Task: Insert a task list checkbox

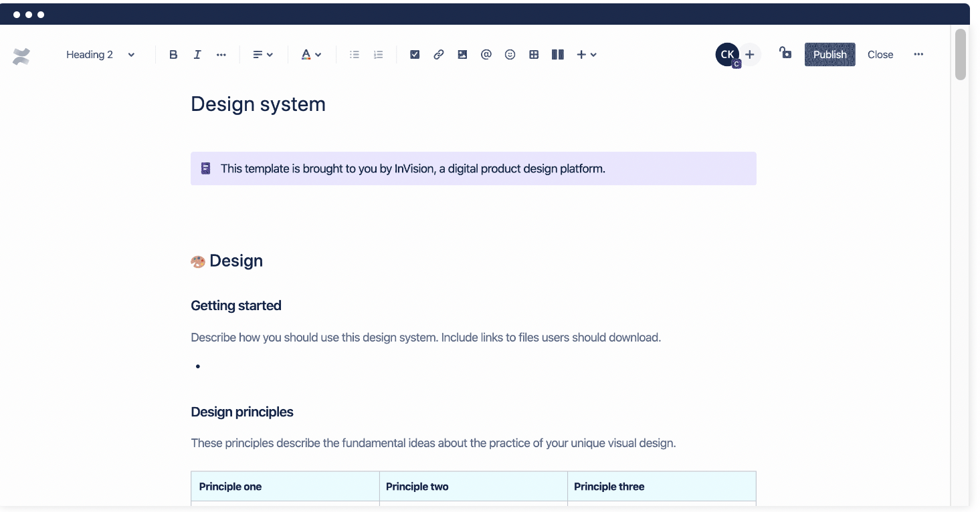Action: (x=415, y=54)
